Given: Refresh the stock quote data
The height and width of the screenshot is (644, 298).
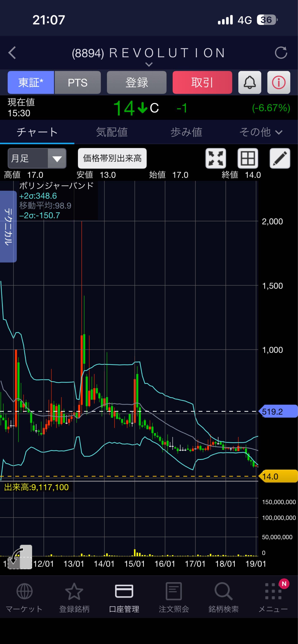Looking at the screenshot, I should (281, 53).
